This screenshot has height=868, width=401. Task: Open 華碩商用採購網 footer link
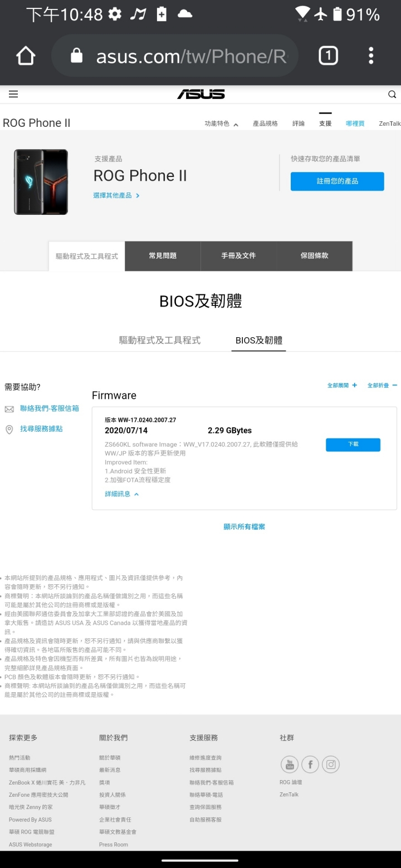(28, 770)
